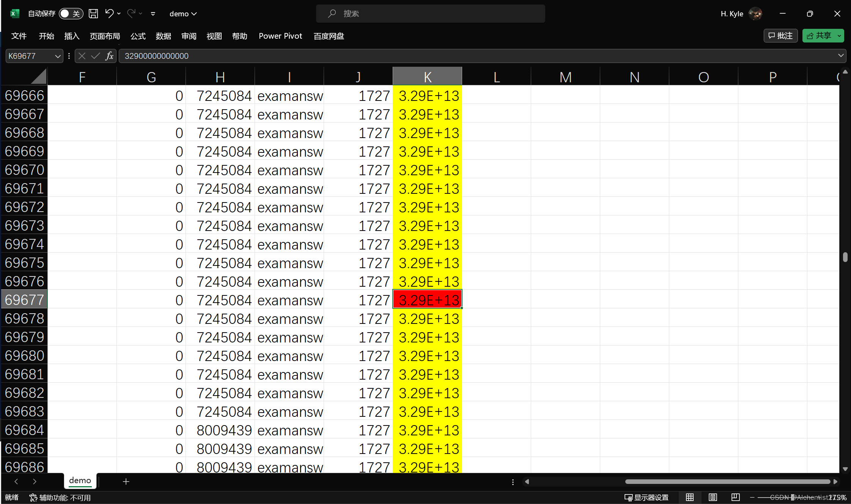Switch to page layout view in status bar
This screenshot has height=504, width=851.
[x=713, y=497]
